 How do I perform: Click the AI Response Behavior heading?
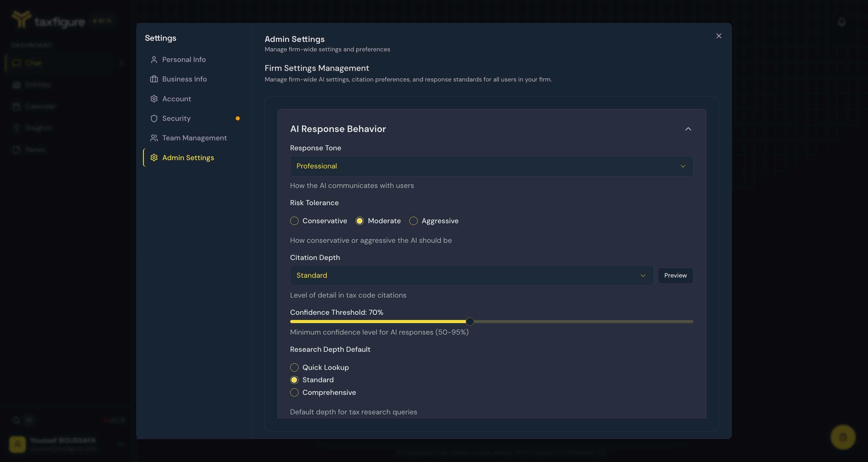pos(338,129)
